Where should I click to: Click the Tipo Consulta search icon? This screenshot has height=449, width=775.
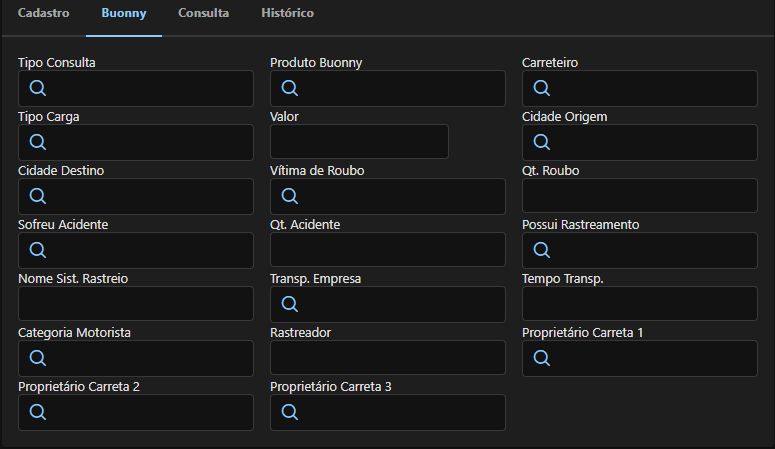coord(38,88)
